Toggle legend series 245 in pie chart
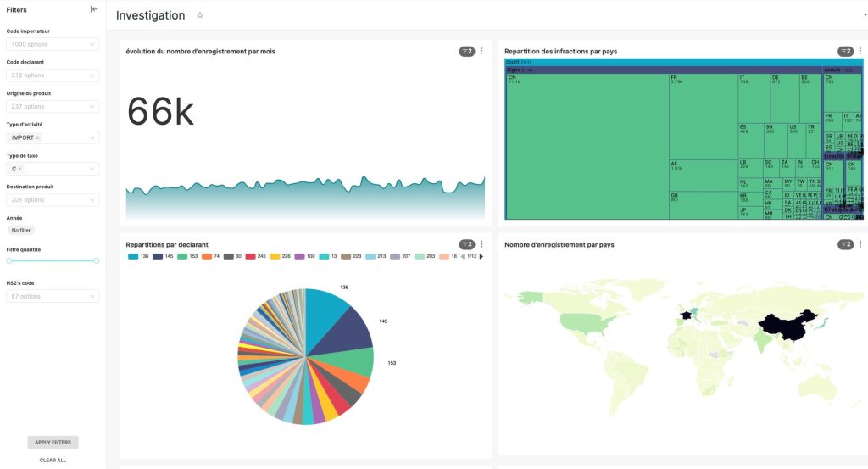 256,256
